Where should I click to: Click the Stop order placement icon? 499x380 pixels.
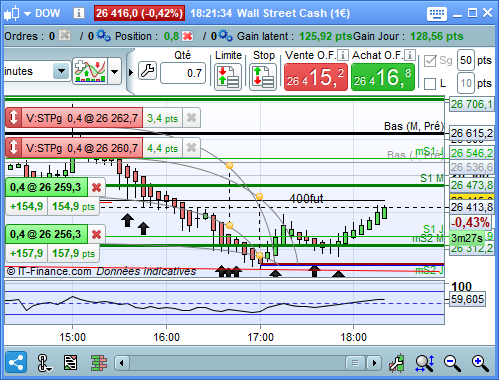click(x=263, y=77)
